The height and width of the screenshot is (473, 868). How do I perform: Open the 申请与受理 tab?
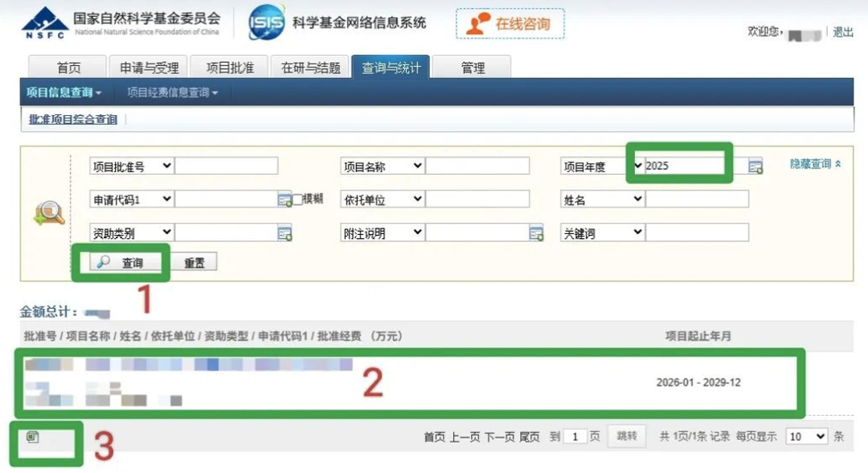[x=149, y=67]
